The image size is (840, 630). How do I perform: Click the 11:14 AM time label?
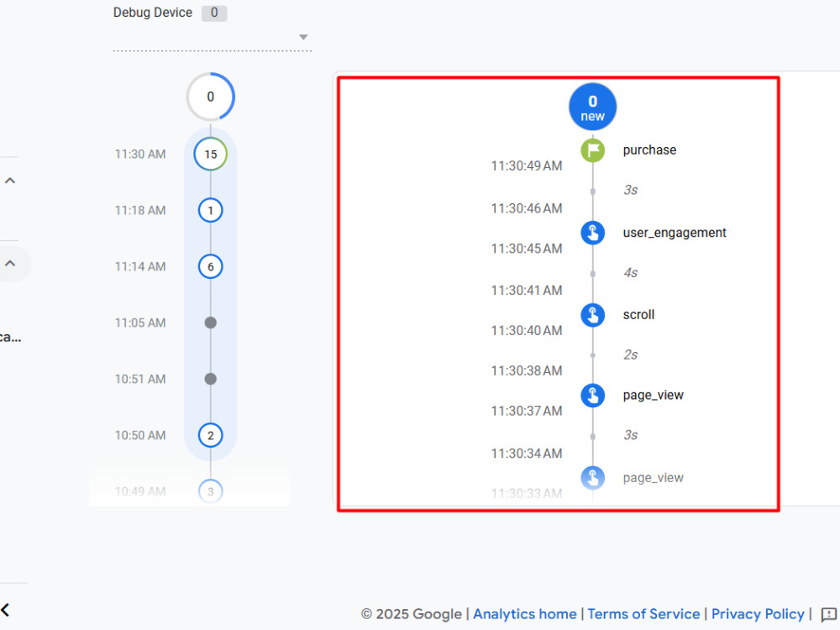139,267
